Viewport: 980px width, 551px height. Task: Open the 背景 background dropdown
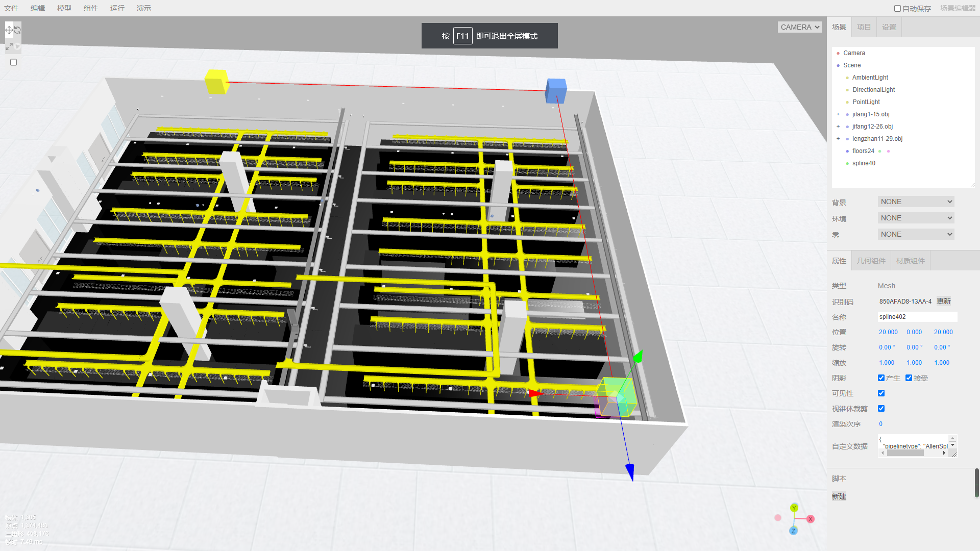tap(916, 202)
